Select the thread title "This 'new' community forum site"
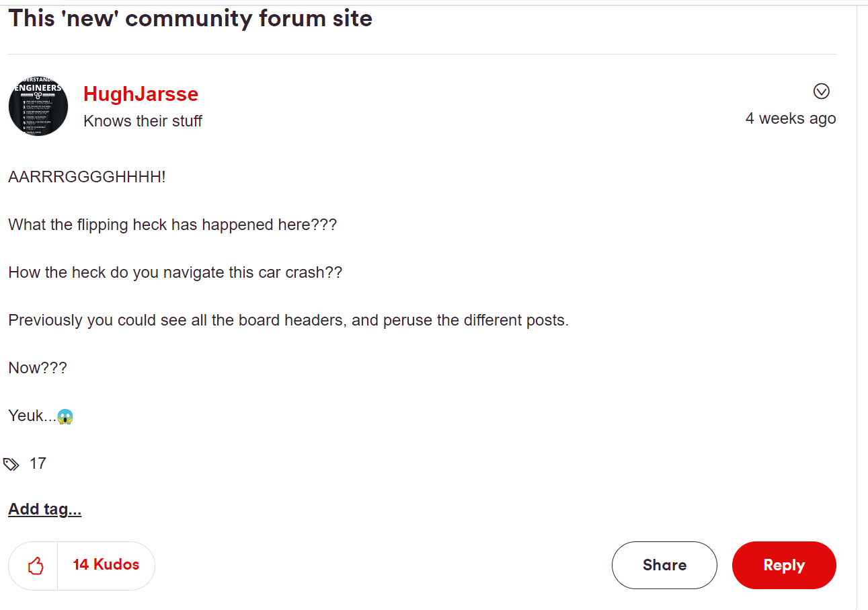 190,18
